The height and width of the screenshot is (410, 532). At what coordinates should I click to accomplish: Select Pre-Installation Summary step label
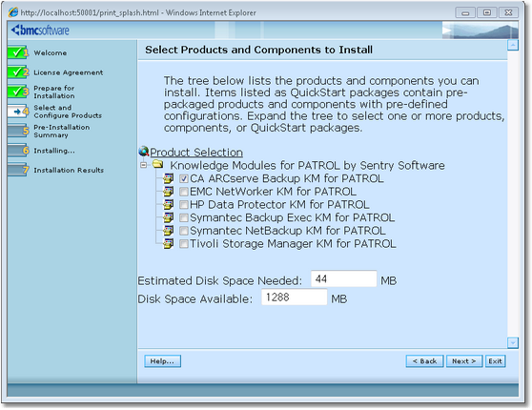pyautogui.click(x=62, y=131)
